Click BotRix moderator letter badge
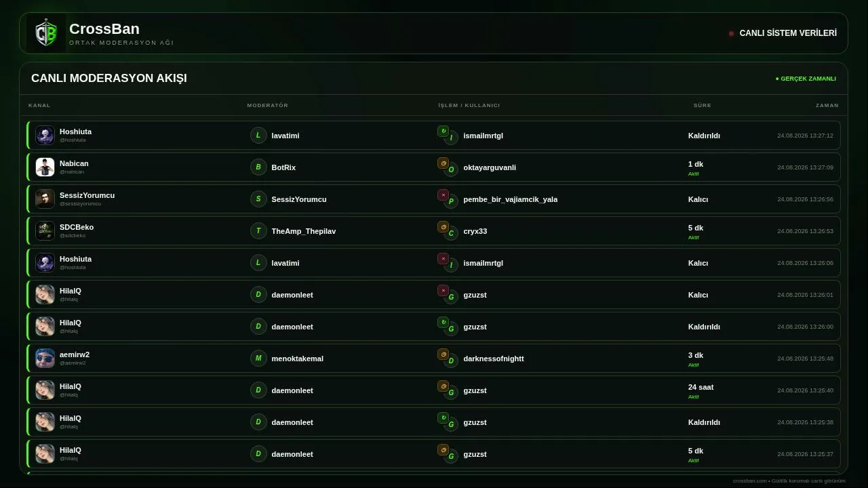This screenshot has width=868, height=488. tap(258, 167)
